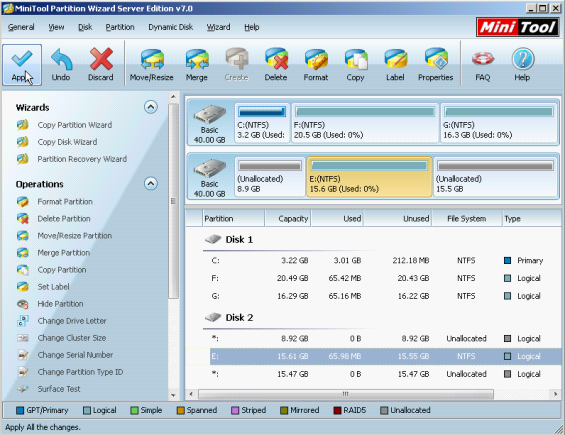Click the Set Label sidebar icon

(x=23, y=287)
